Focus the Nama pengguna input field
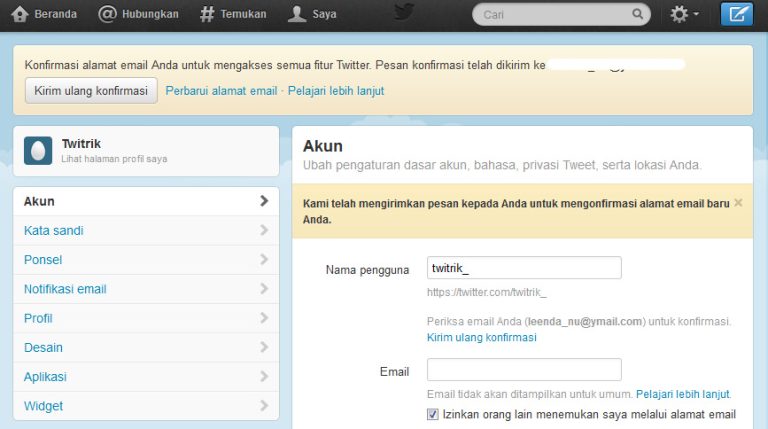 [524, 268]
